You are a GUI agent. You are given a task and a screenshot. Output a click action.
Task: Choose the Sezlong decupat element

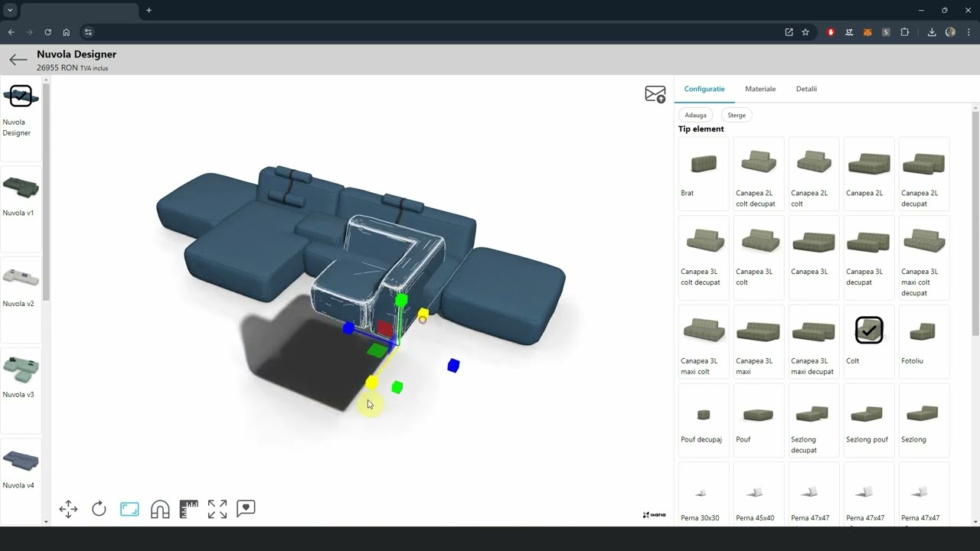pyautogui.click(x=814, y=419)
